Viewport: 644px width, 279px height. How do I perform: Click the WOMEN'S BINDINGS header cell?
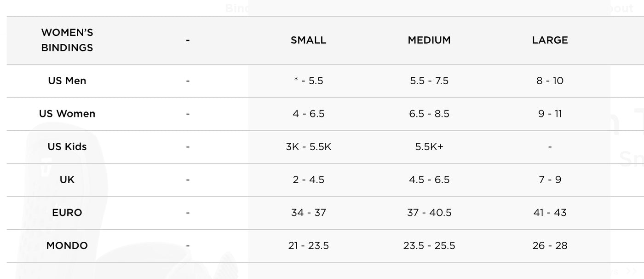pos(67,40)
